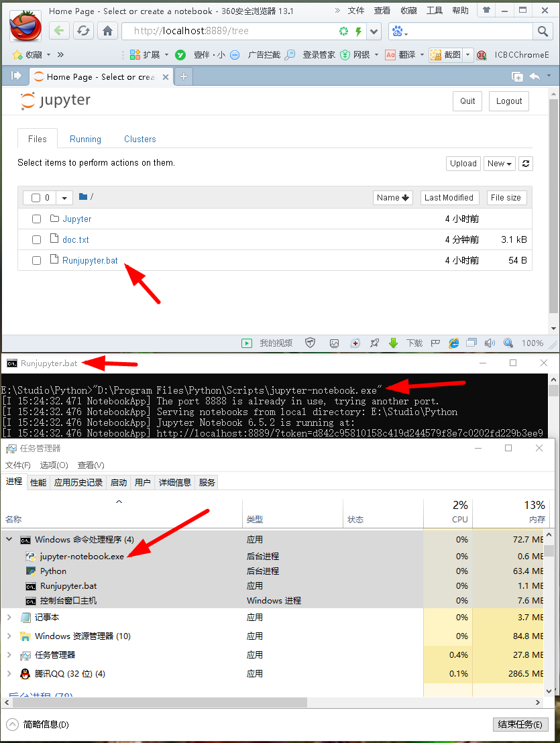Open the Baidu paw search engine icon
The width and height of the screenshot is (560, 743).
[x=398, y=32]
